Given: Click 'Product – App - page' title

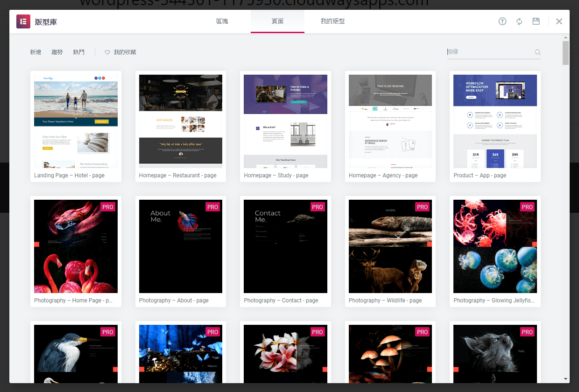Looking at the screenshot, I should [480, 175].
